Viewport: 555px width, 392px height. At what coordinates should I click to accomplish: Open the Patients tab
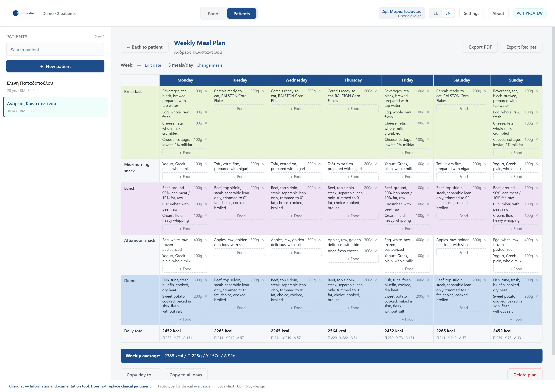(242, 14)
